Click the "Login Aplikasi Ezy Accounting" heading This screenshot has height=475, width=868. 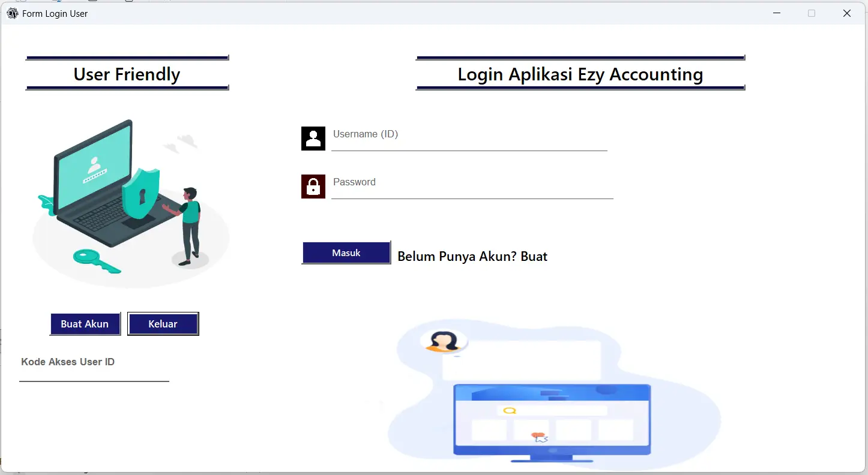580,74
